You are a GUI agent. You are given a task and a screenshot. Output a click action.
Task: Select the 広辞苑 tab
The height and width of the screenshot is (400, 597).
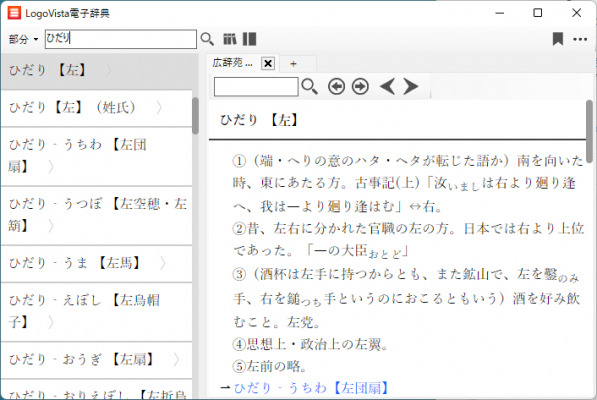[232, 63]
